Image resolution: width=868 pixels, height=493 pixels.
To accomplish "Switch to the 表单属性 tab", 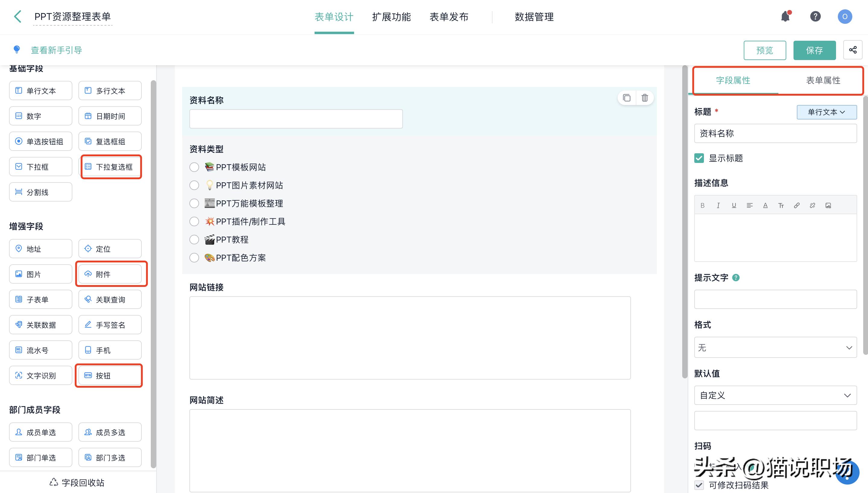I will pos(822,81).
